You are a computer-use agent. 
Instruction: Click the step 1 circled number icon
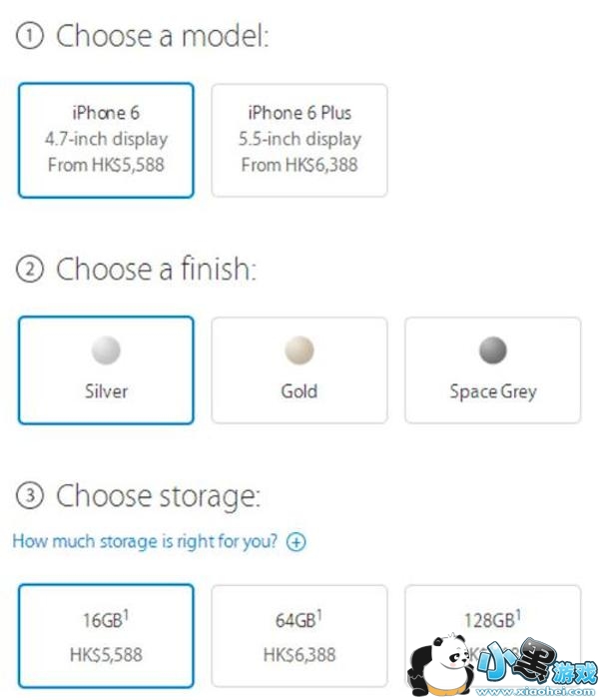point(31,37)
